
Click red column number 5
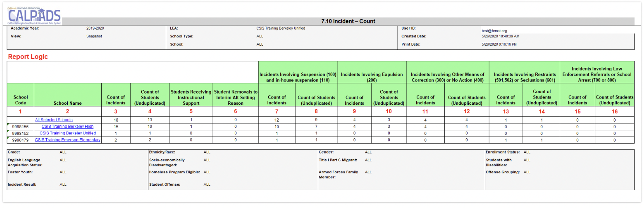tap(191, 111)
